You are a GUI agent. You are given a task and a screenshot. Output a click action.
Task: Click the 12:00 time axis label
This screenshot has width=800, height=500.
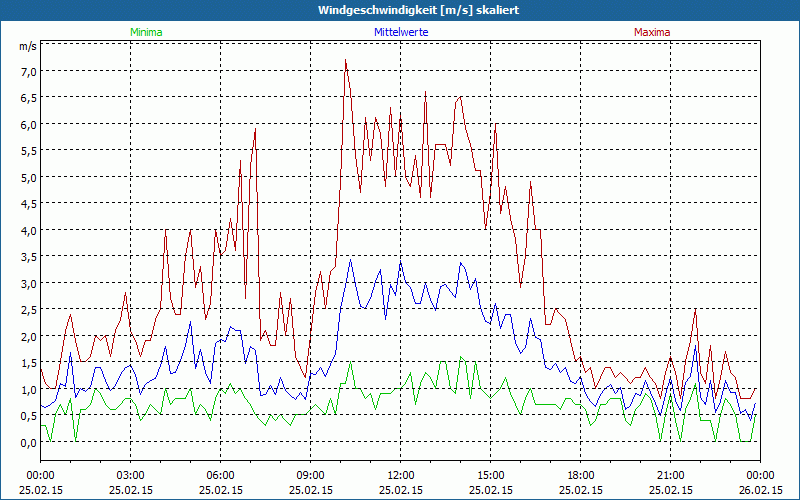401,476
